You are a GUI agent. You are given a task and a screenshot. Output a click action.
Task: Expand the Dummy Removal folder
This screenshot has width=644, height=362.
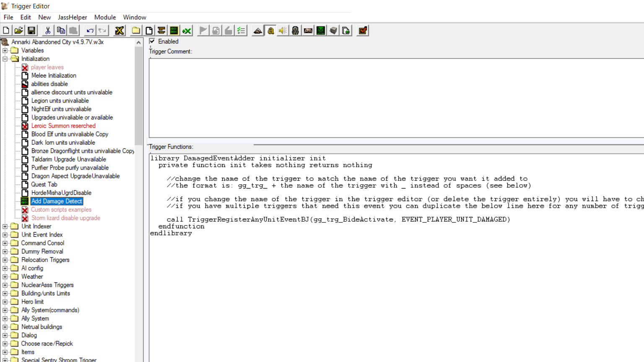tap(5, 251)
